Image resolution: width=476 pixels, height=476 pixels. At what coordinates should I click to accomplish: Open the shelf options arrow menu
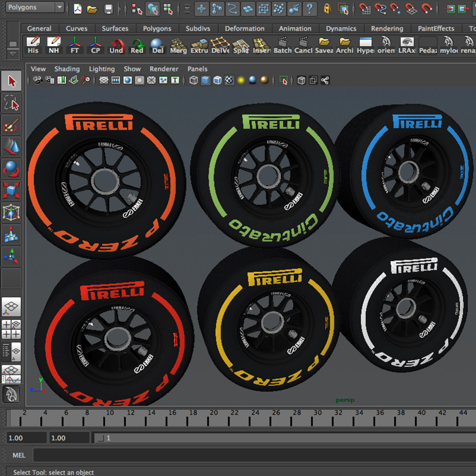[x=13, y=53]
